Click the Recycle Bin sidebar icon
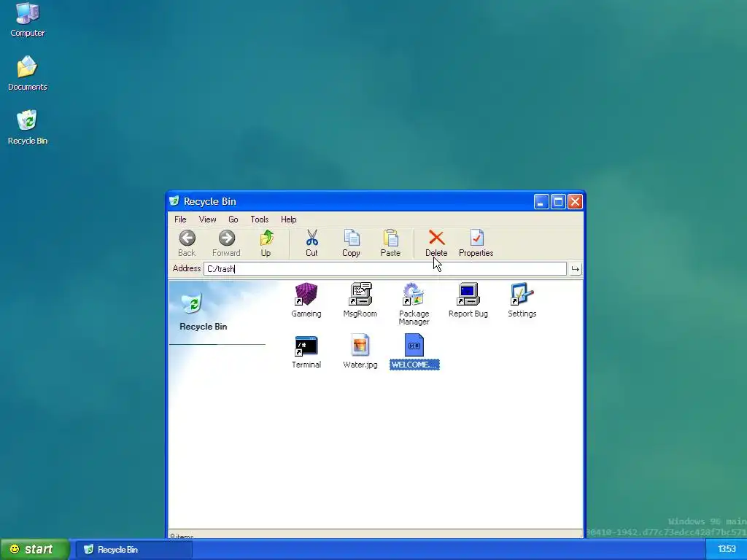Viewport: 747px width, 560px height. click(192, 303)
